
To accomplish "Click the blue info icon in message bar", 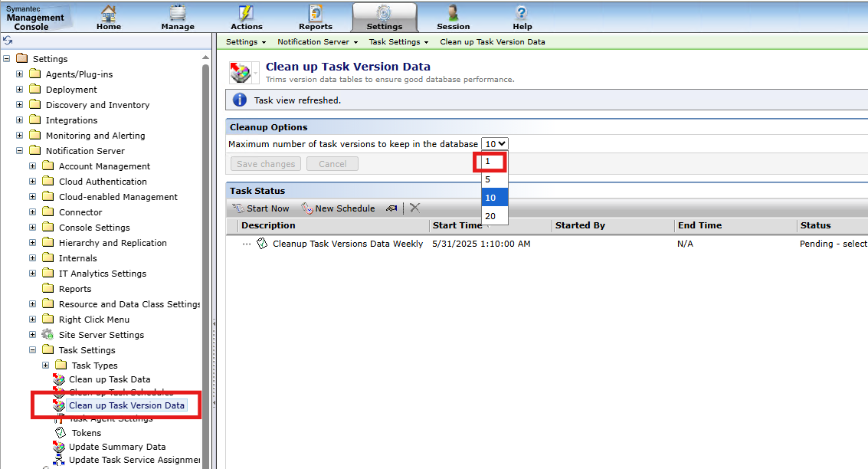I will tap(240, 100).
